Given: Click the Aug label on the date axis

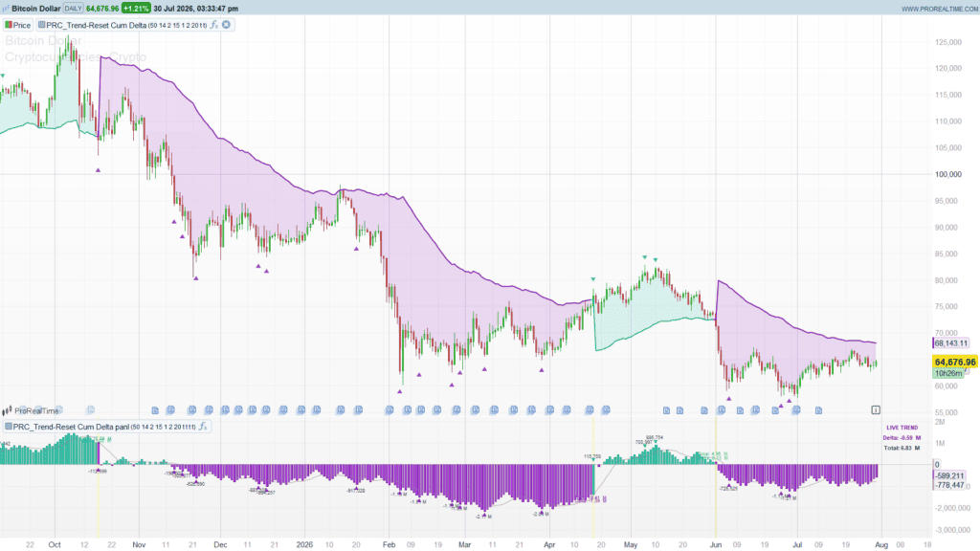Looking at the screenshot, I should tap(881, 544).
